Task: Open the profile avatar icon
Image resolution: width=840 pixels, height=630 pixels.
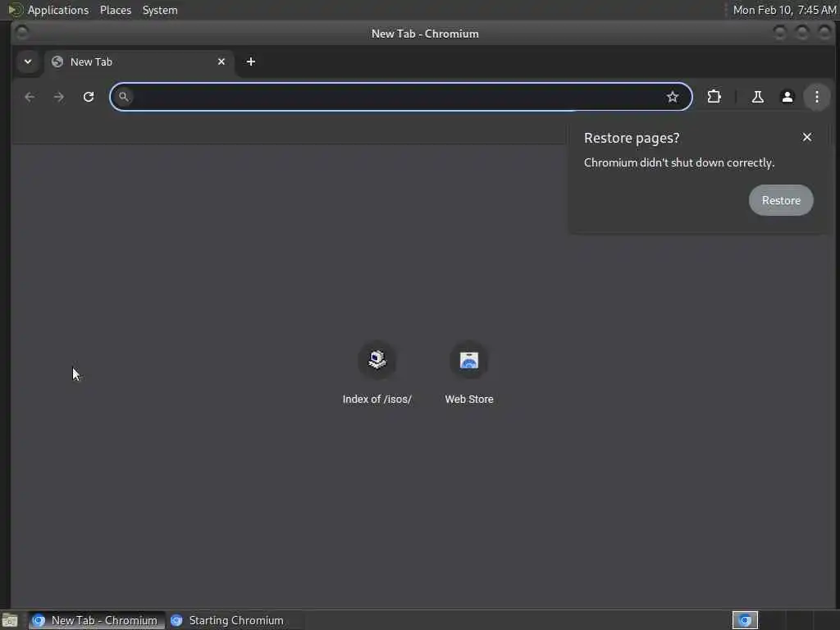Action: (x=787, y=97)
